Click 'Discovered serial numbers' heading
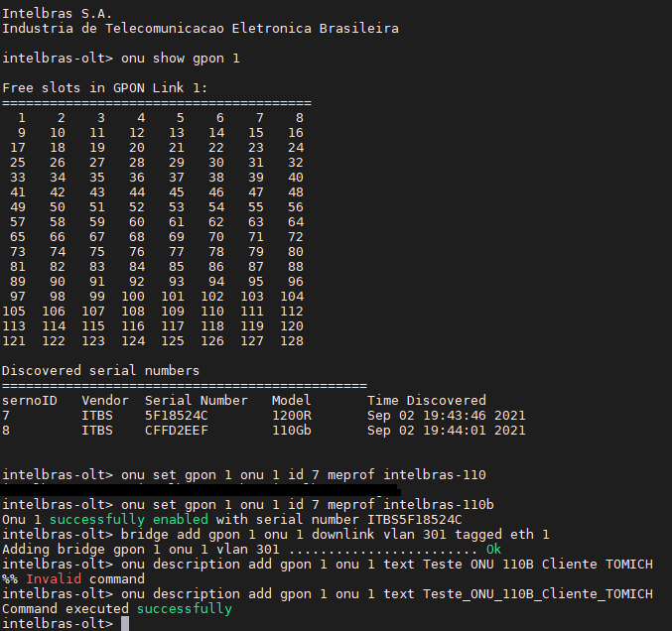Image resolution: width=672 pixels, height=631 pixels. [x=100, y=370]
